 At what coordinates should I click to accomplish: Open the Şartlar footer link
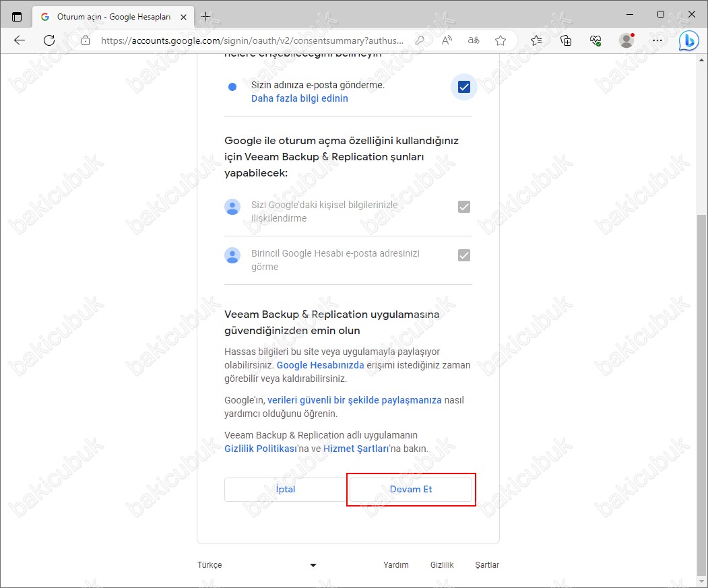click(x=487, y=565)
